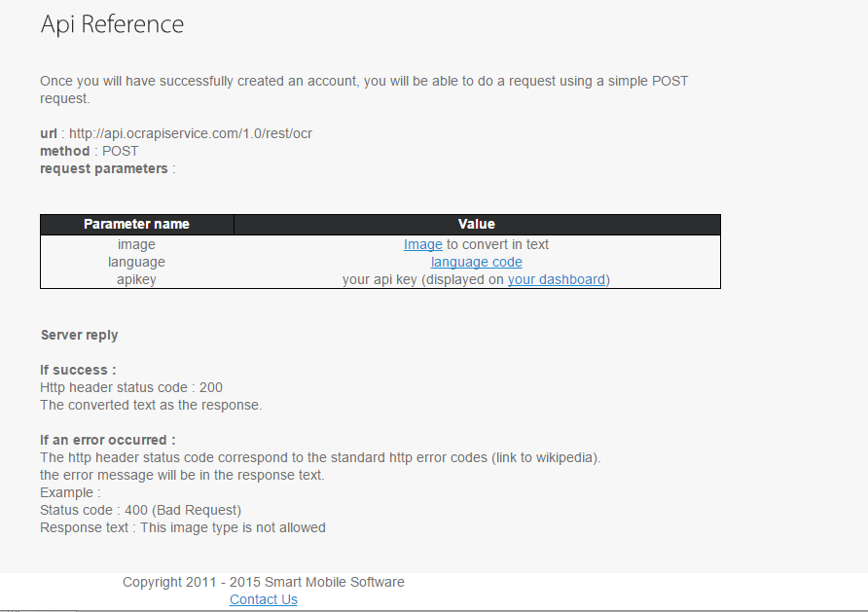Click the "Status code : 400 (Bad Request)" line
This screenshot has height=612, width=868.
(x=140, y=511)
